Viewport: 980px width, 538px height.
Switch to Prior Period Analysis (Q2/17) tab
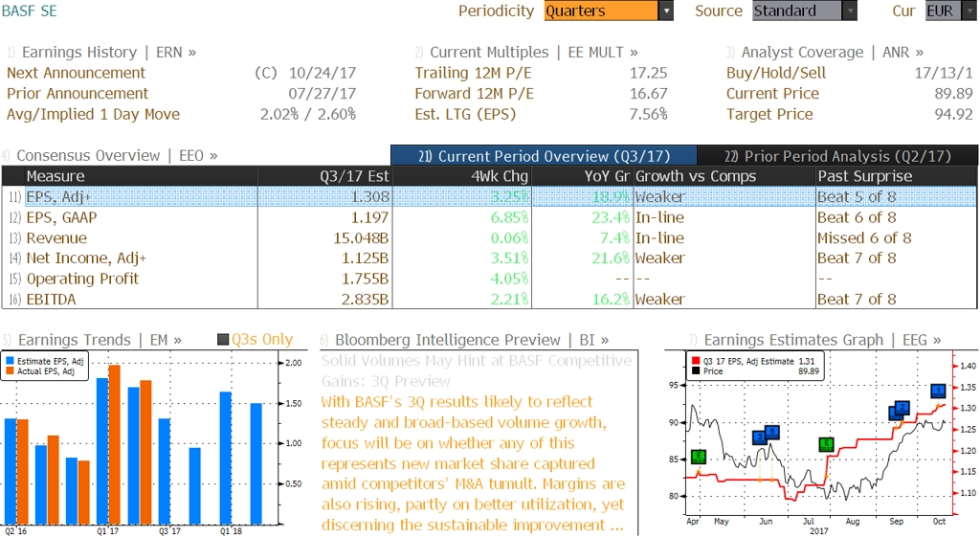pos(837,156)
